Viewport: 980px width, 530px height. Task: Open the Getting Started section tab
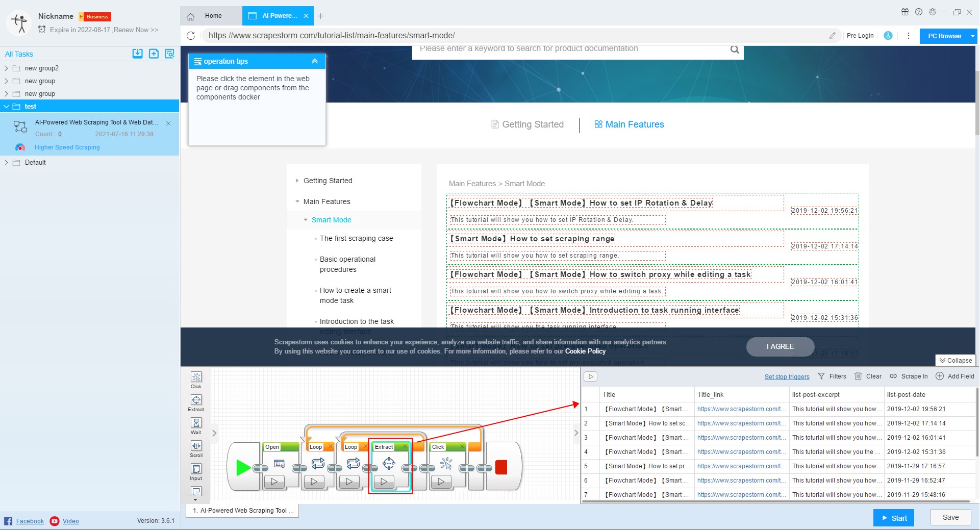coord(527,124)
